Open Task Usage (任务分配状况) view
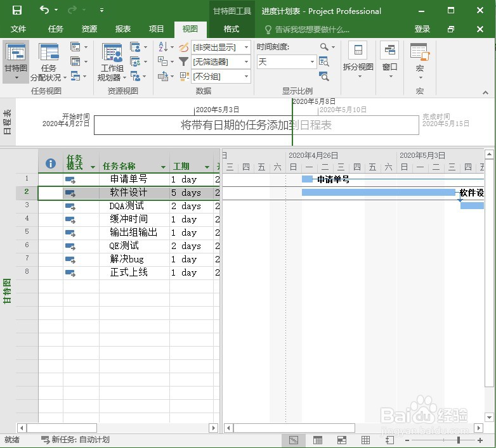The width and height of the screenshot is (496, 448). [48, 62]
